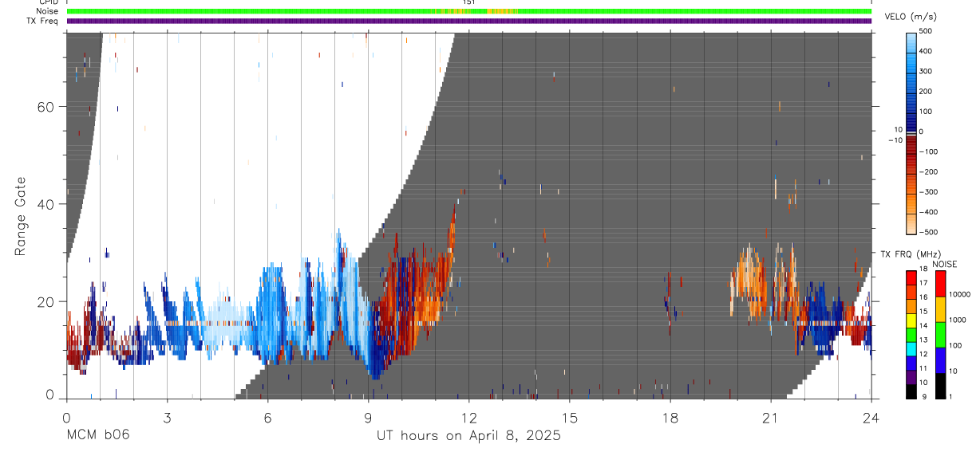Click the Range Gate axis label

(x=21, y=217)
